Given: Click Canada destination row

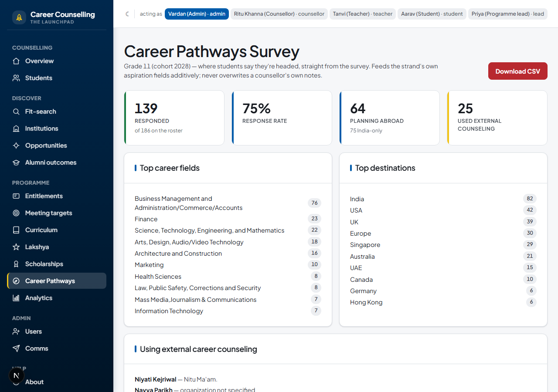Looking at the screenshot, I should coord(443,280).
